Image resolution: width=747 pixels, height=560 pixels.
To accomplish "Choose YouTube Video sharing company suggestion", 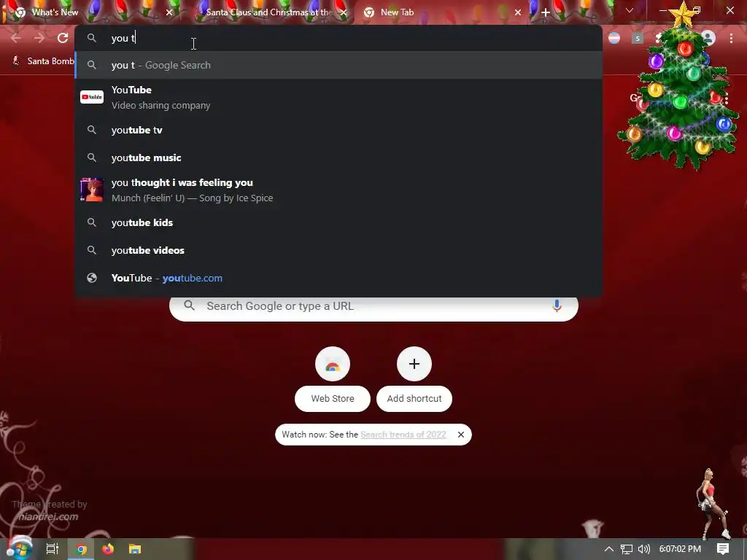I will [x=338, y=97].
